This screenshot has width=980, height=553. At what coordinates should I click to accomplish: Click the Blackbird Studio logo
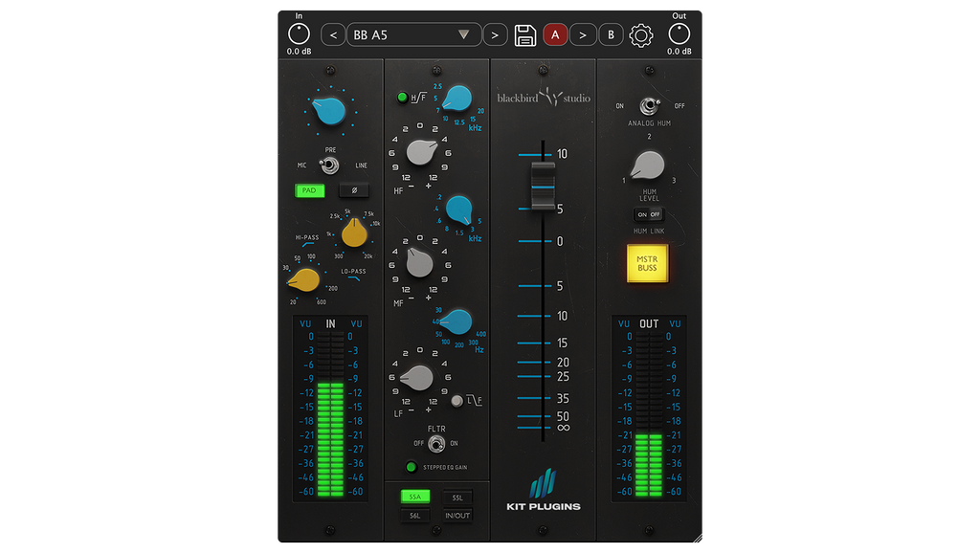click(543, 97)
